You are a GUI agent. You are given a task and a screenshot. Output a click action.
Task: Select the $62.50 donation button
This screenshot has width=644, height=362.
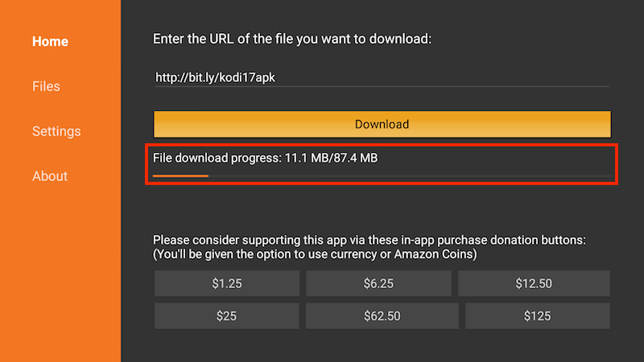tap(382, 316)
